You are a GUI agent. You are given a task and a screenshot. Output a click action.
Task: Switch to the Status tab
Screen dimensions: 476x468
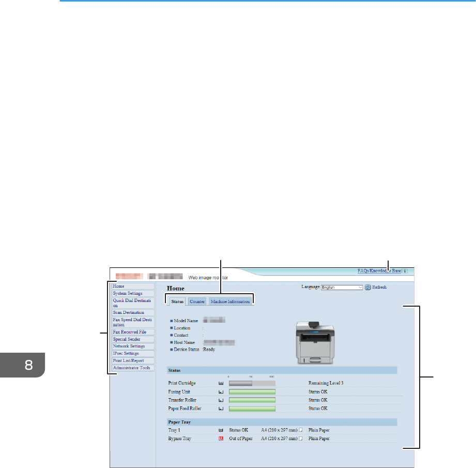coord(177,301)
